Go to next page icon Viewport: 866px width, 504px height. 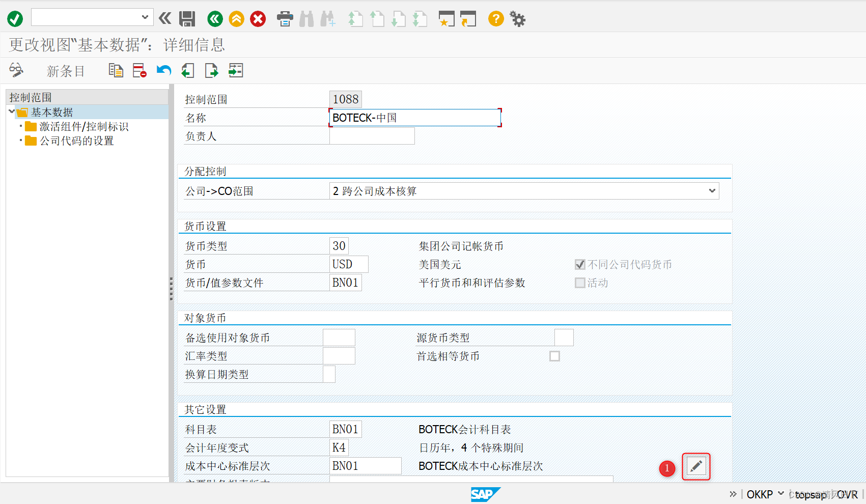(398, 19)
